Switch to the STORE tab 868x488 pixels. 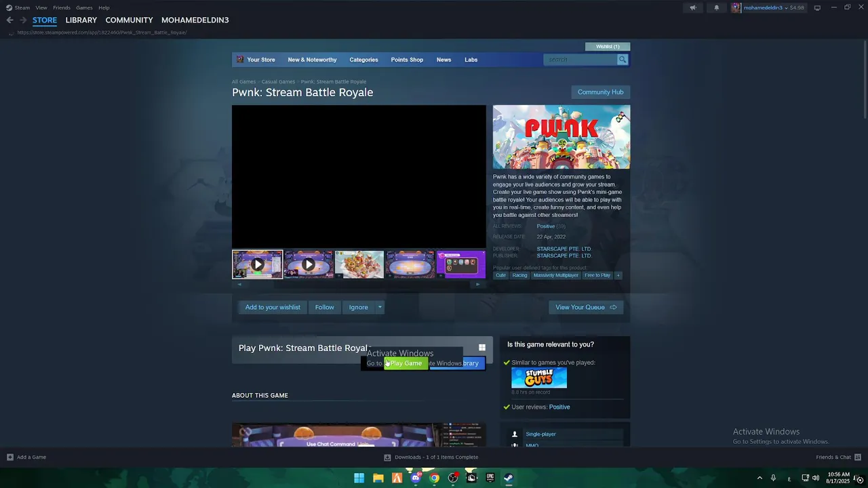[x=45, y=20]
